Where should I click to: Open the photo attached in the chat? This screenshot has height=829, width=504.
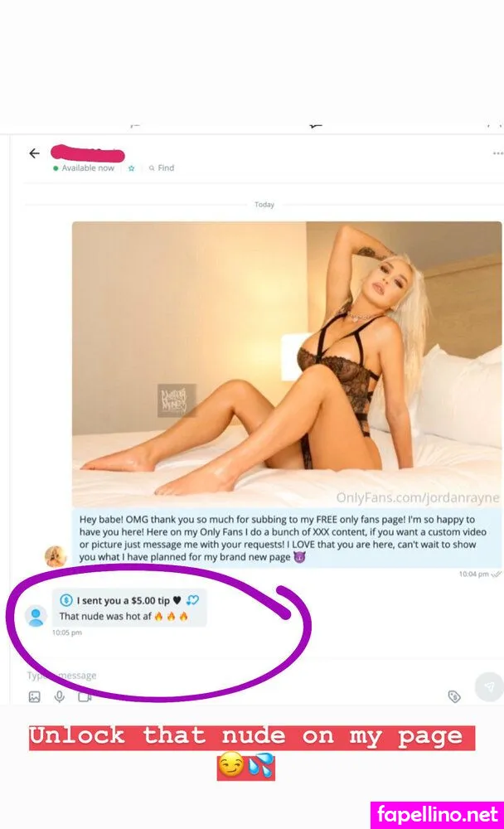[287, 364]
